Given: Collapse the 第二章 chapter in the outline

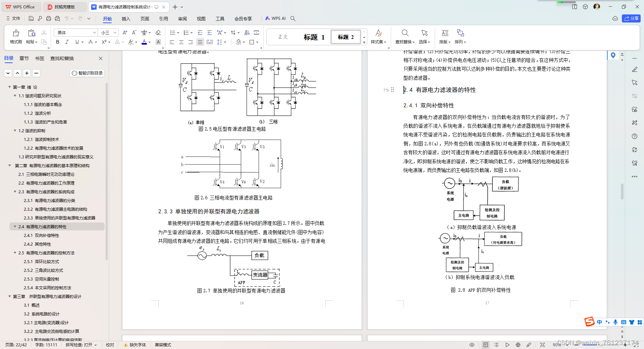Looking at the screenshot, I should (9, 165).
